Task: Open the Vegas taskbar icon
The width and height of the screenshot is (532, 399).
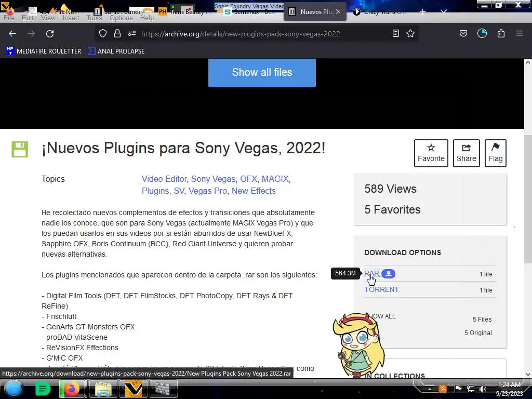Action: tap(134, 389)
